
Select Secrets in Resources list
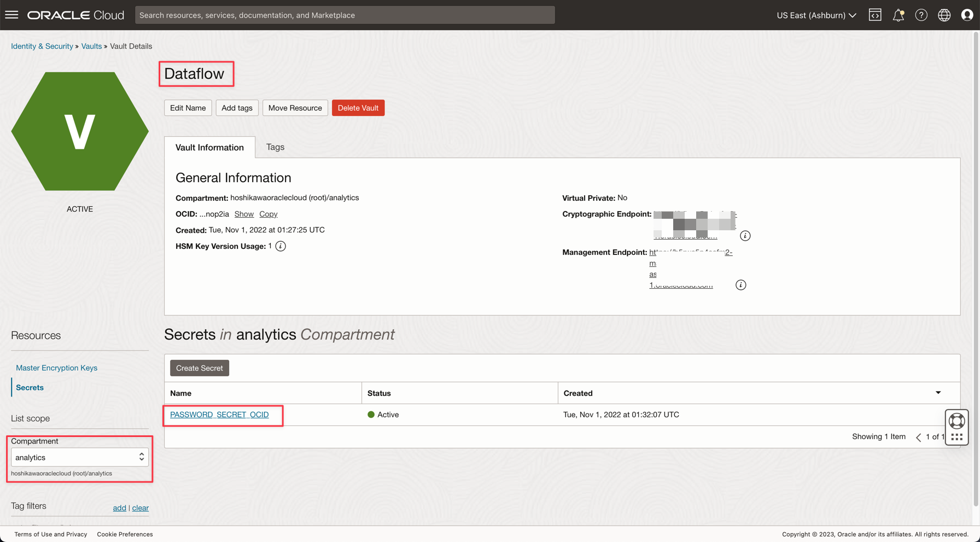click(30, 387)
